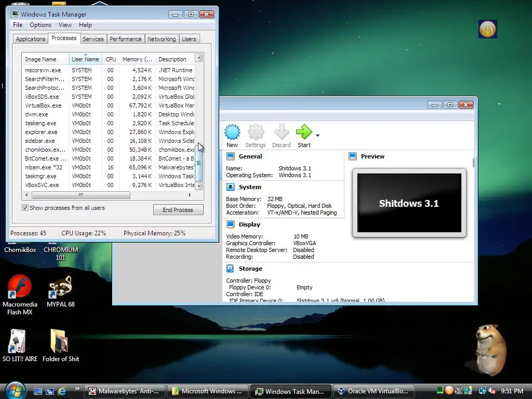The width and height of the screenshot is (532, 399).
Task: Open the CHROMIUM 101 desktop shortcut
Action: coord(60,253)
